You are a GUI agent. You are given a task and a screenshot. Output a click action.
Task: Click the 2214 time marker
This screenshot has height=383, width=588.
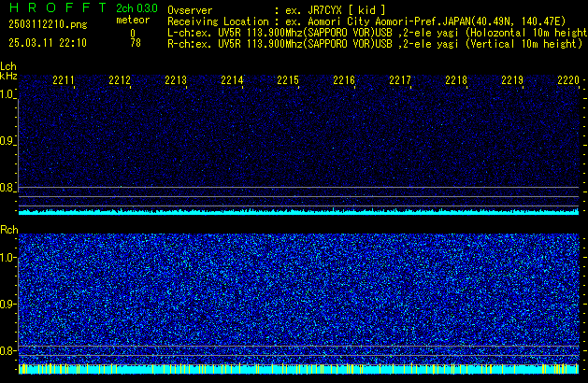click(x=232, y=80)
